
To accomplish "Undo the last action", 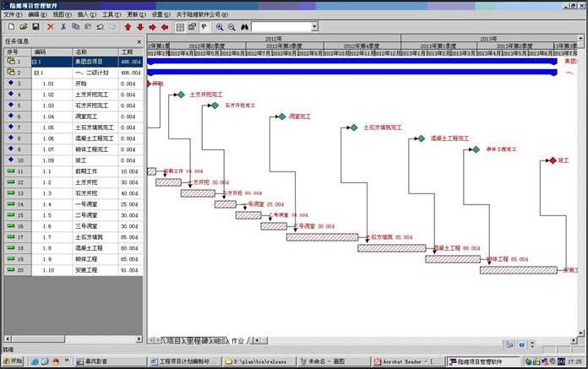I will click(101, 26).
